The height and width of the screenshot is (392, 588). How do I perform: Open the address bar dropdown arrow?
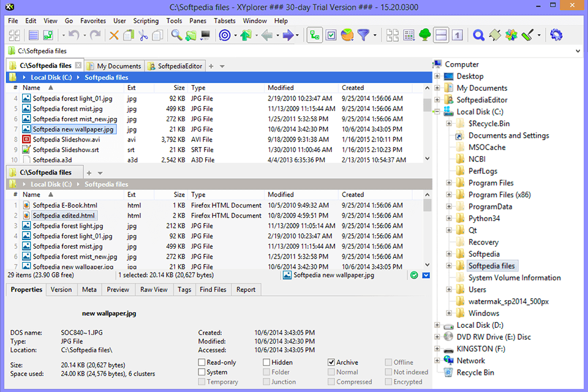(578, 50)
